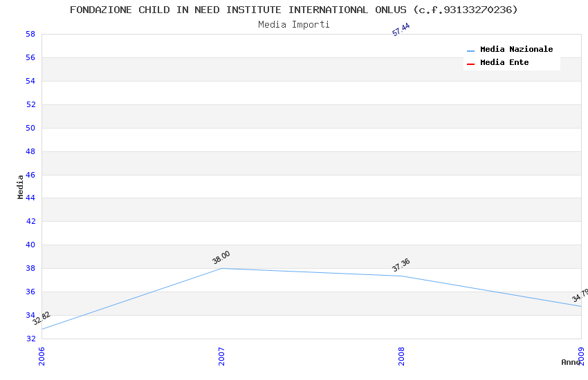Select the 37.36 data point label

tap(401, 265)
